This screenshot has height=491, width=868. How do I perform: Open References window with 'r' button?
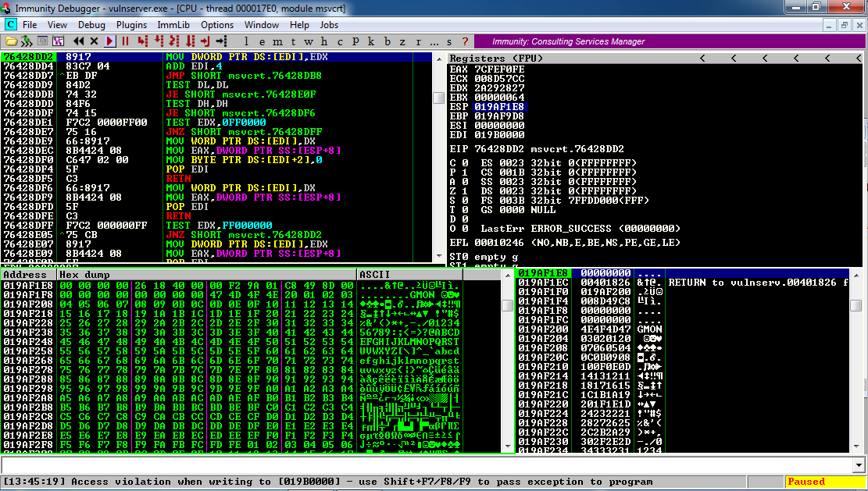point(418,41)
